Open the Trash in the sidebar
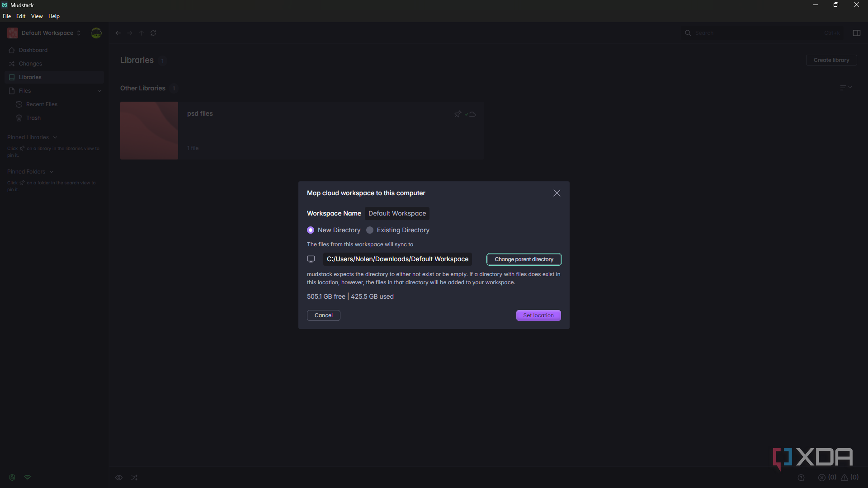Image resolution: width=868 pixels, height=488 pixels. tap(33, 118)
